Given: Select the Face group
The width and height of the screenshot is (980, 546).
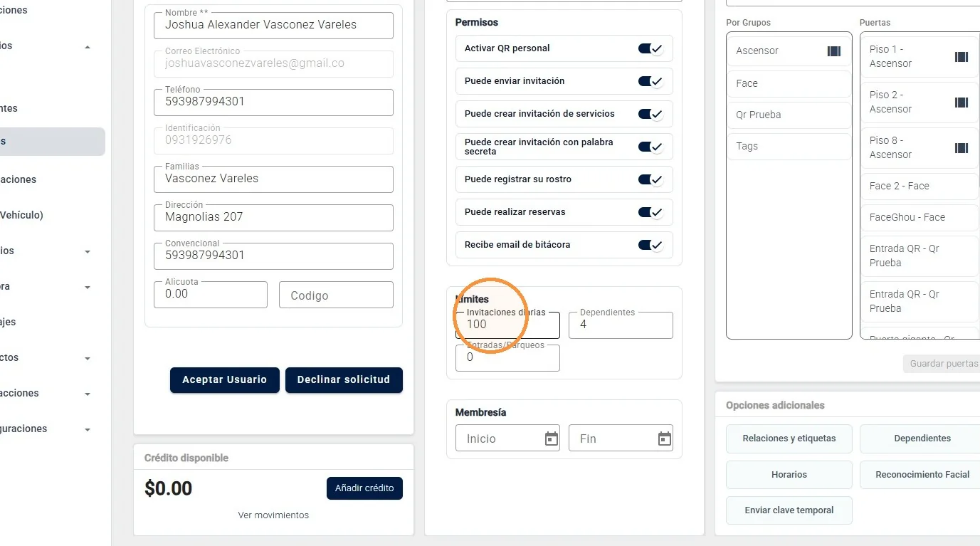Looking at the screenshot, I should pyautogui.click(x=789, y=84).
